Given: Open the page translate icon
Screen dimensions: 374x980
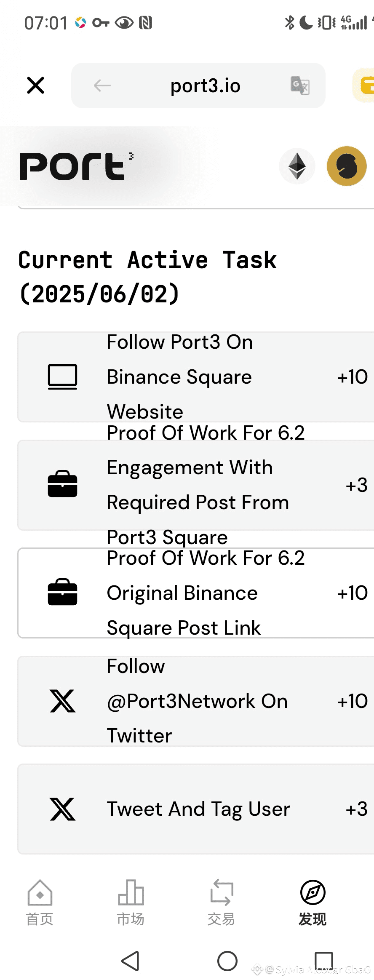Looking at the screenshot, I should tap(300, 85).
